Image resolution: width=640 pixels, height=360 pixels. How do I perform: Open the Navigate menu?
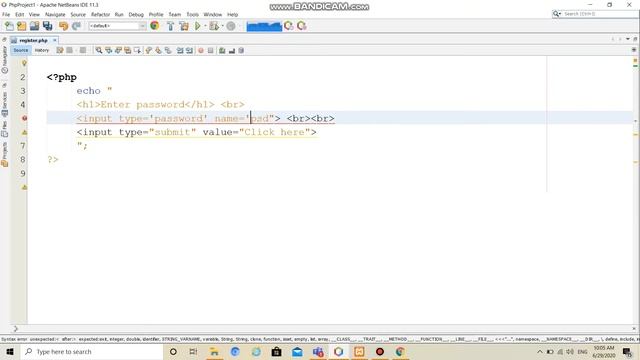(55, 14)
